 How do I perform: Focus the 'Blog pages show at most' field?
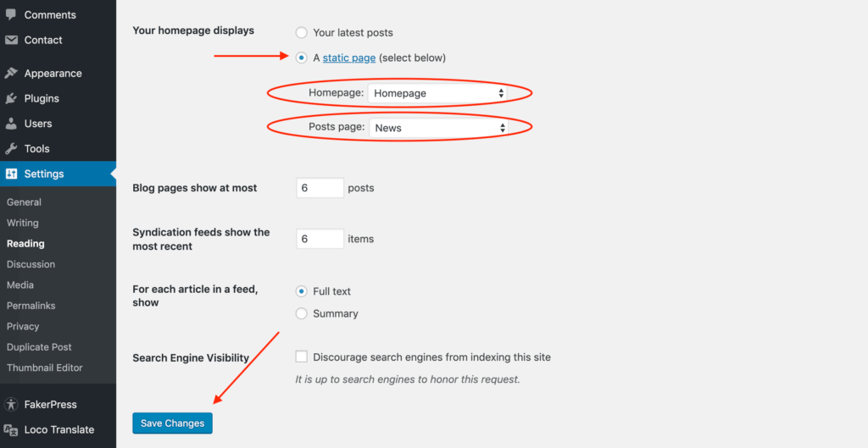point(320,188)
